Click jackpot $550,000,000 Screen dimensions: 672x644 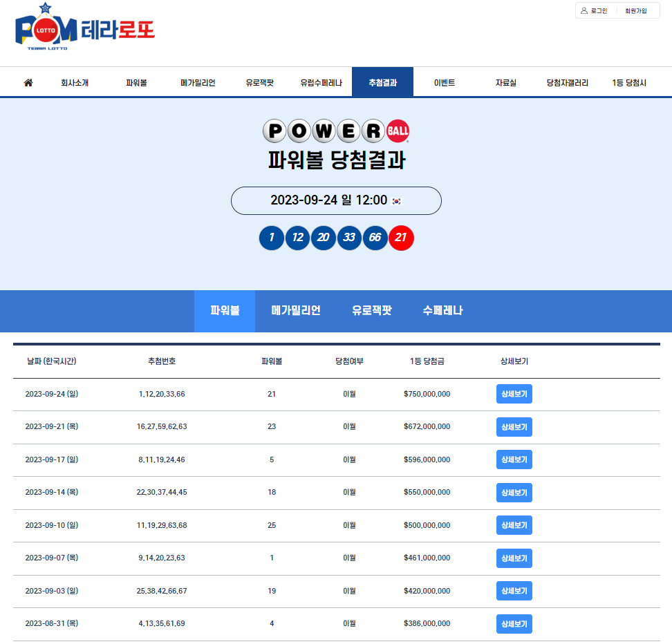coord(427,492)
